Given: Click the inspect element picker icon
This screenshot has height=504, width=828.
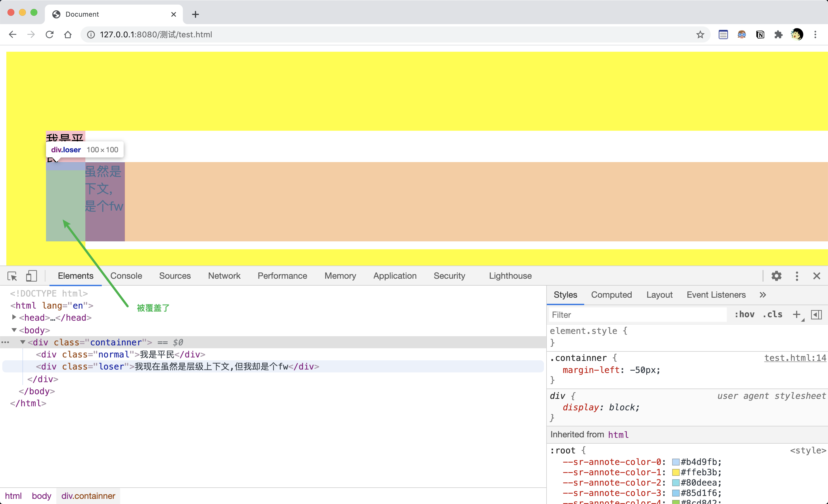Looking at the screenshot, I should pos(12,276).
